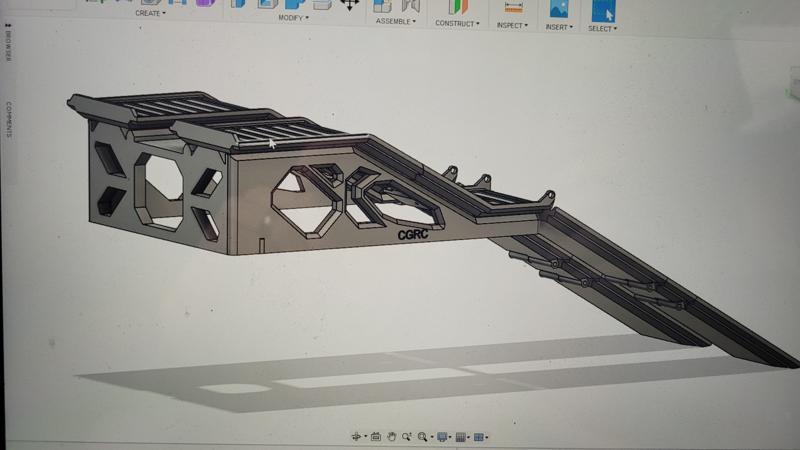Click the Select arrow tool icon

point(604,11)
